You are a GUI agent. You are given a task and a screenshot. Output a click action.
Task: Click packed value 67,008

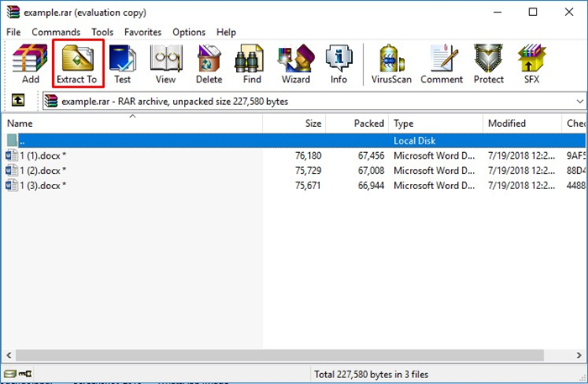pos(371,171)
